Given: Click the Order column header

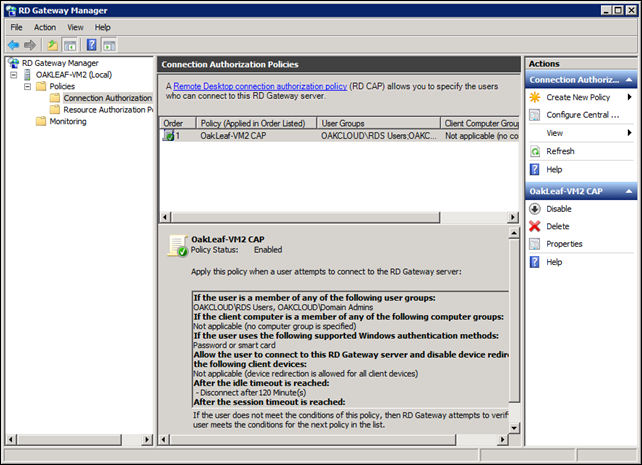Looking at the screenshot, I should (178, 123).
